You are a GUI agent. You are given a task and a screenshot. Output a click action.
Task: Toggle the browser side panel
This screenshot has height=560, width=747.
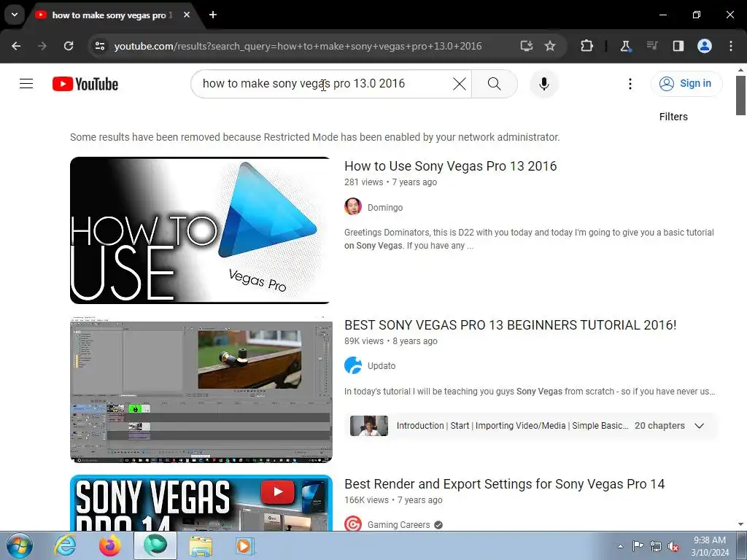[678, 46]
